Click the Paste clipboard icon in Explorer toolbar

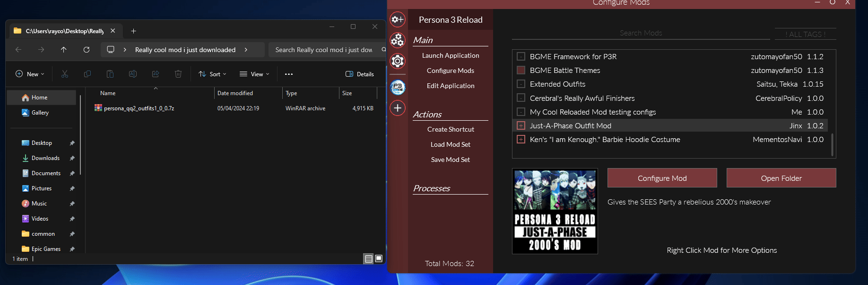pyautogui.click(x=110, y=74)
